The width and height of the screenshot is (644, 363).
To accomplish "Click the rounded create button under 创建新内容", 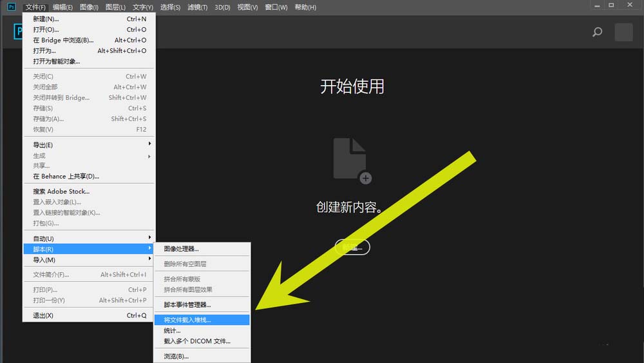I will (352, 247).
